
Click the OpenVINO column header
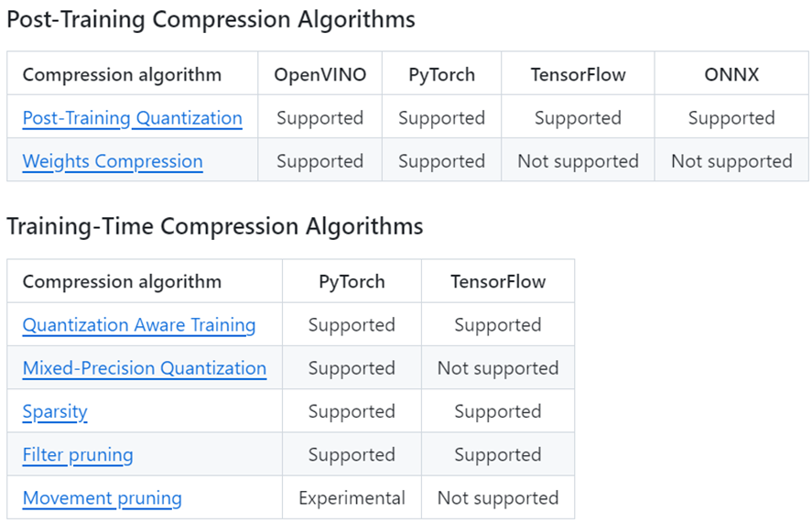(x=319, y=75)
